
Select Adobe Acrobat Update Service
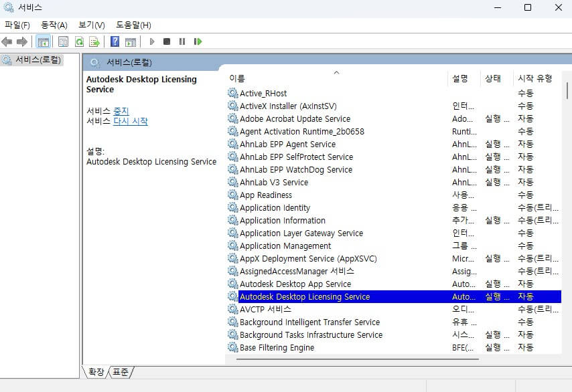coord(394,119)
